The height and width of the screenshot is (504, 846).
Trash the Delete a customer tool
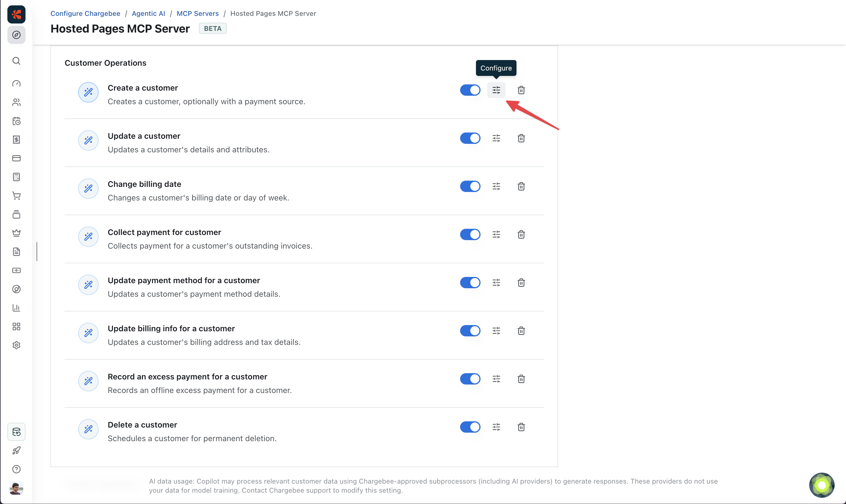pyautogui.click(x=521, y=427)
